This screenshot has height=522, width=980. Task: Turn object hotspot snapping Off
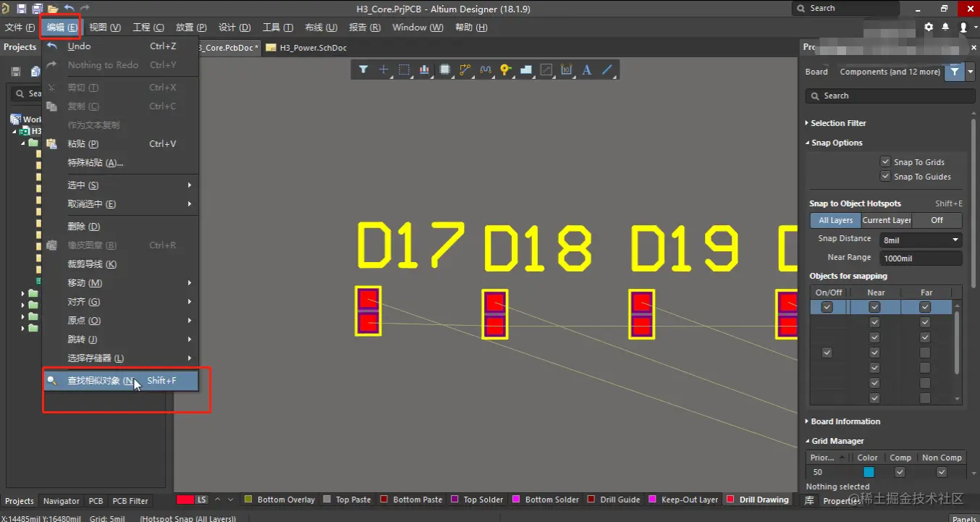tap(937, 220)
